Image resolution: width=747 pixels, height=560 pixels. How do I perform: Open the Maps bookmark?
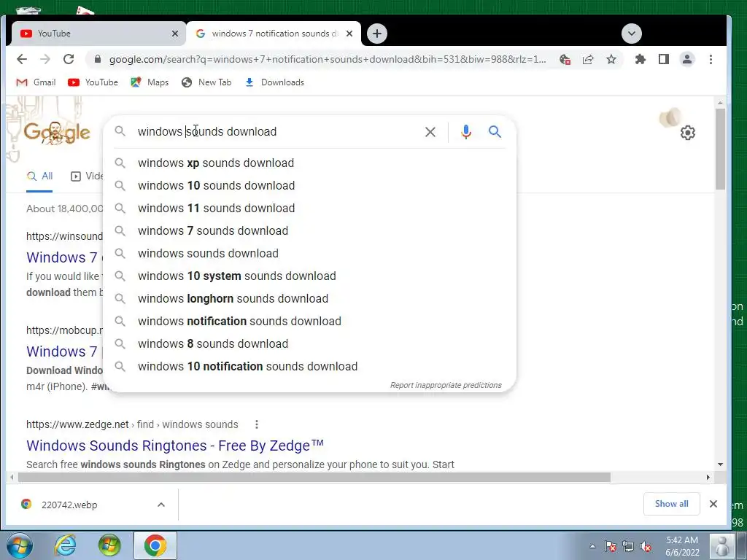tap(150, 82)
